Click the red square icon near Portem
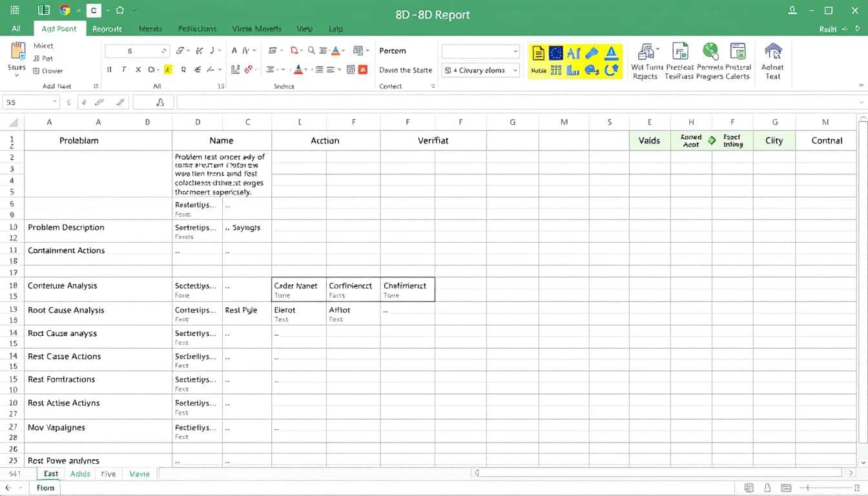Viewport: 868px width, 496px height. click(362, 70)
